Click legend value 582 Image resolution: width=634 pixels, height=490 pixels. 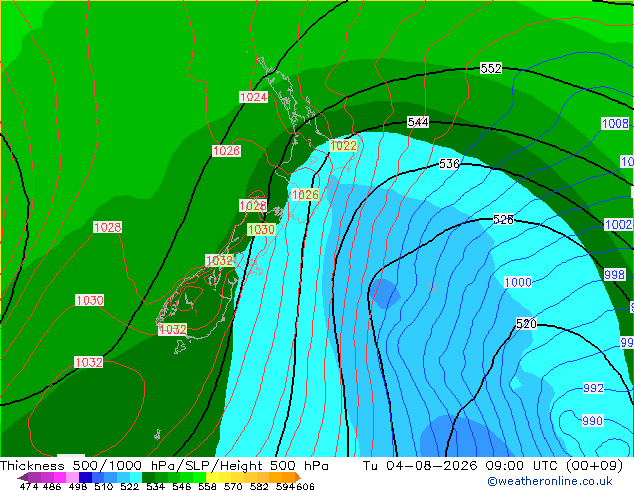pos(259,486)
